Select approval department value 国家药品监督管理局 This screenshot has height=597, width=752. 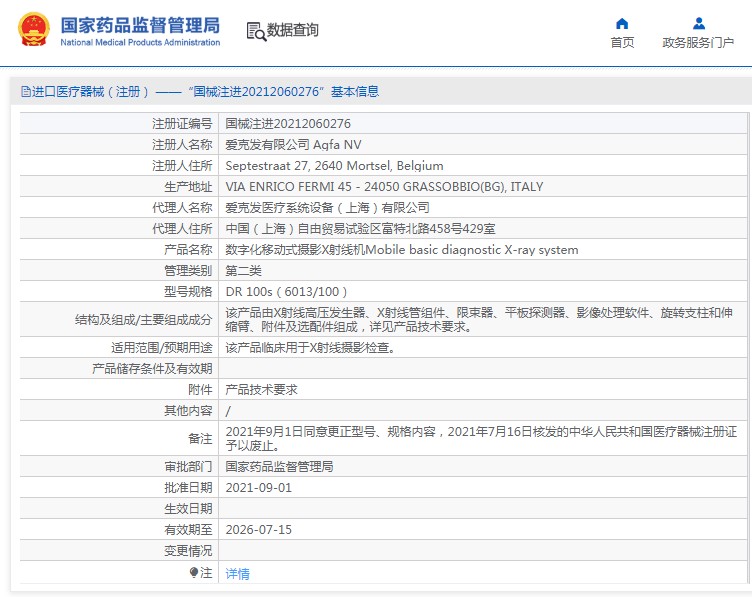coord(280,467)
